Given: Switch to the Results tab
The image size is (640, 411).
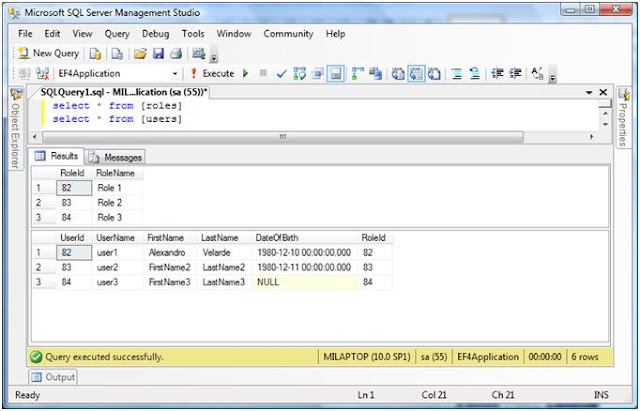Looking at the screenshot, I should click(x=57, y=156).
